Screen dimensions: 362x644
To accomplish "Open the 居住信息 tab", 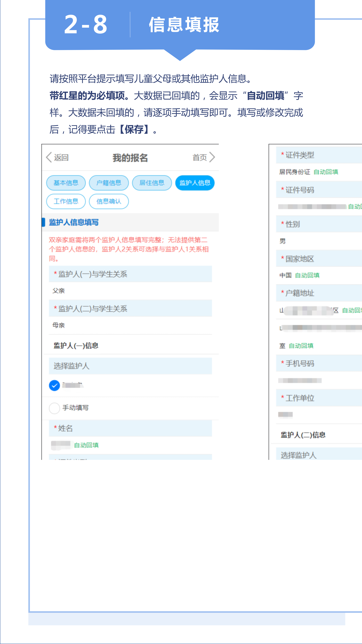I will click(x=152, y=183).
